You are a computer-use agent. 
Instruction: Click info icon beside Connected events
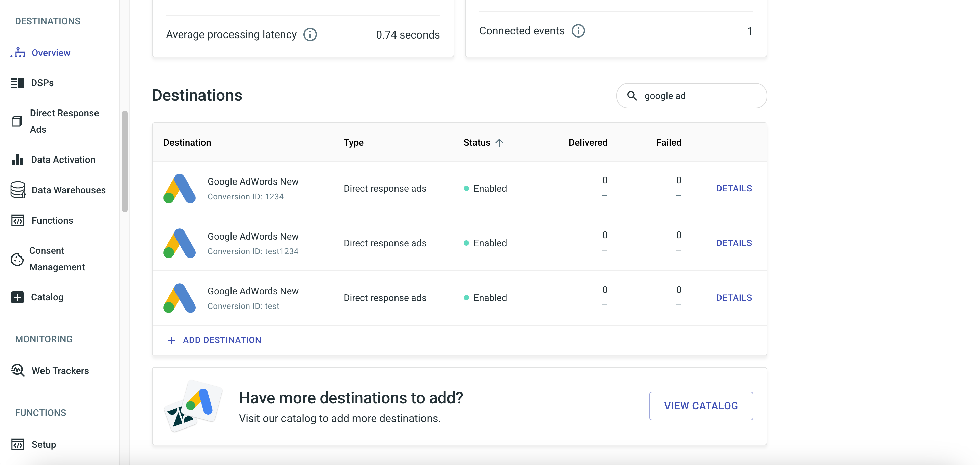(578, 31)
